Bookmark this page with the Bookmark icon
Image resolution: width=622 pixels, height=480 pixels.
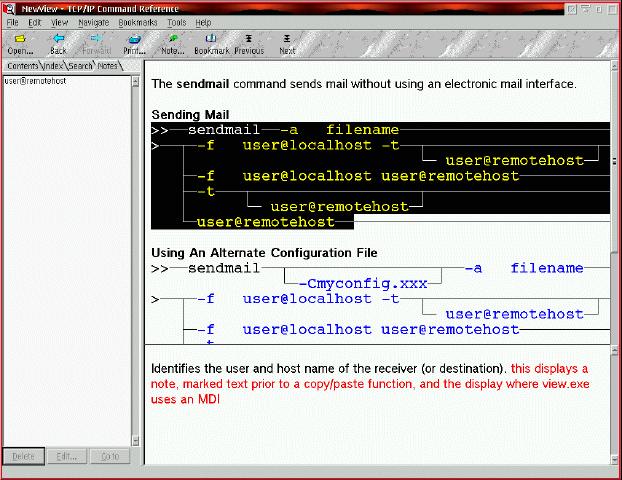(x=211, y=38)
